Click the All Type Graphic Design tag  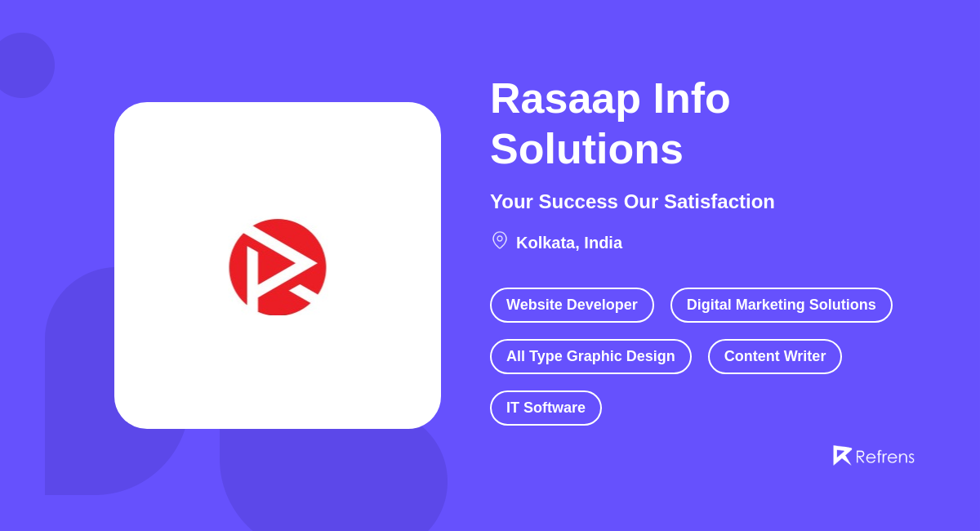(590, 356)
